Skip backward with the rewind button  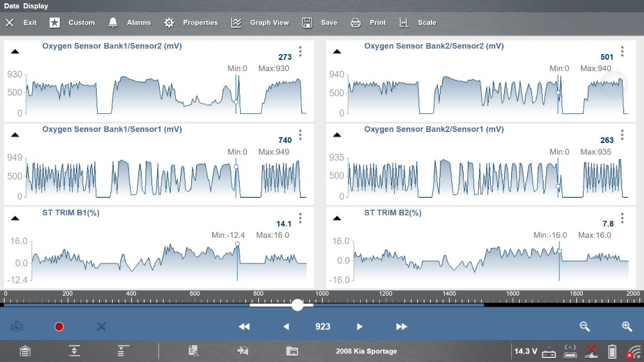pyautogui.click(x=244, y=327)
